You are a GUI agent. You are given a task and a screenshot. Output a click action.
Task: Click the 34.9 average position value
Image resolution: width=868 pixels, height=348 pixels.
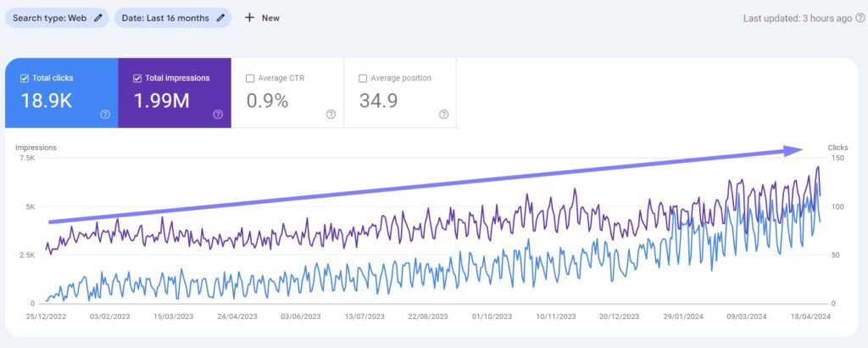pyautogui.click(x=378, y=101)
